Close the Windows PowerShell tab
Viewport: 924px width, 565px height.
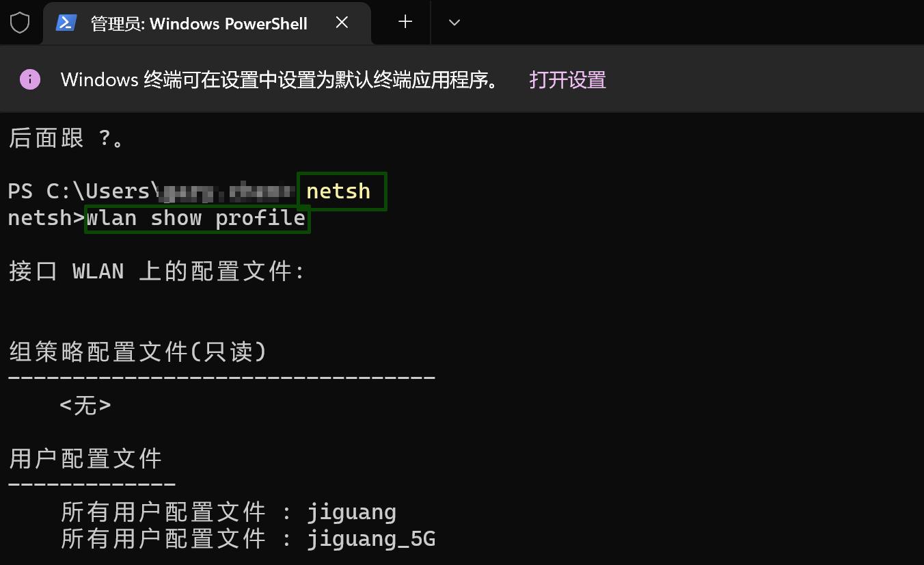(x=342, y=22)
